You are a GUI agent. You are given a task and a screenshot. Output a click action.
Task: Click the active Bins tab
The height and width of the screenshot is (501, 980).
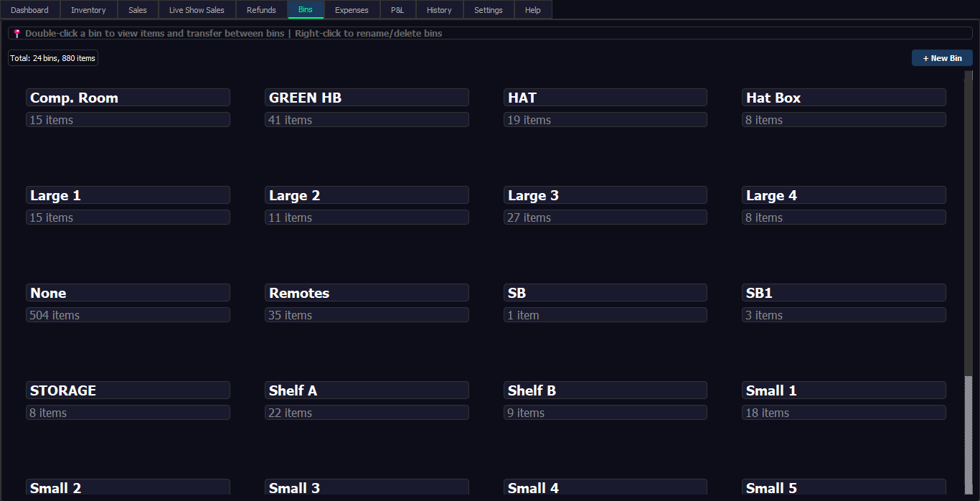[306, 10]
